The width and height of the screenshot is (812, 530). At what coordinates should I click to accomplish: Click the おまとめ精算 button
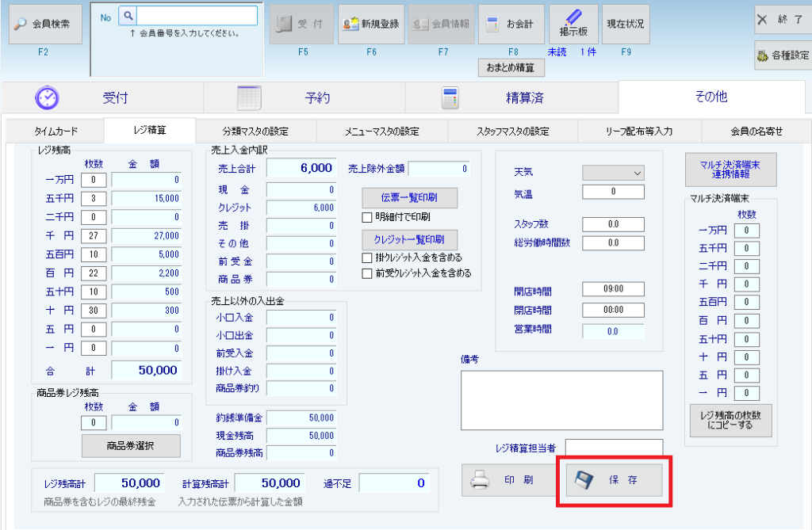tap(511, 68)
